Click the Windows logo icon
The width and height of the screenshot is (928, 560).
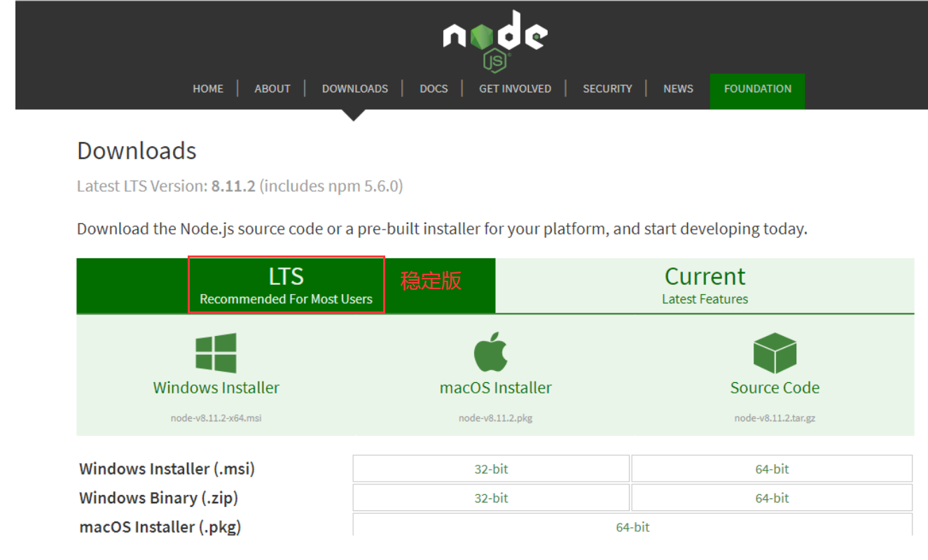click(x=216, y=353)
